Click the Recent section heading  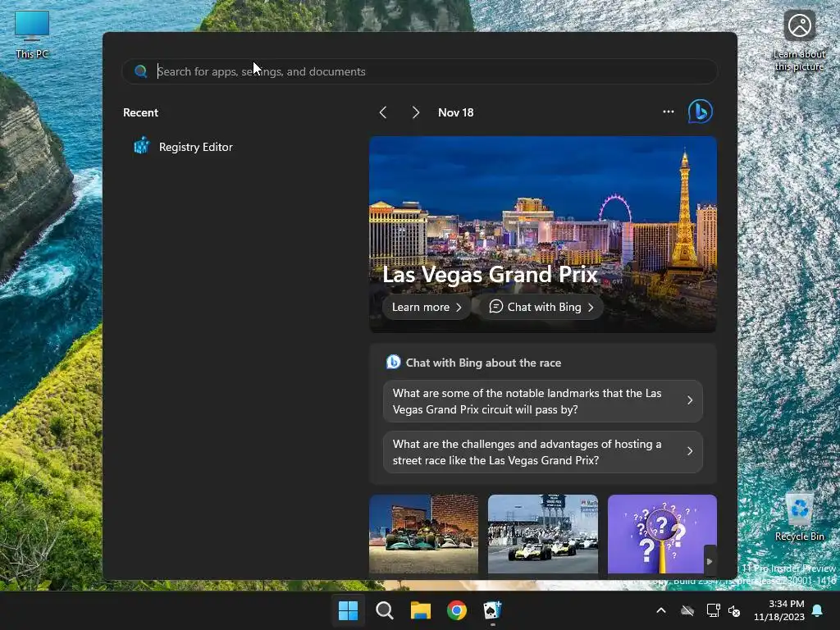140,112
